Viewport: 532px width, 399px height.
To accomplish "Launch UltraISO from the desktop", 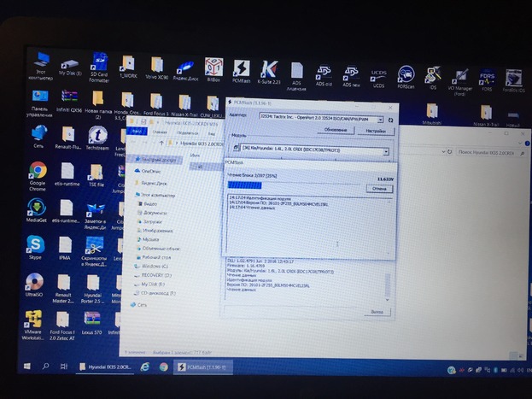I will [34, 284].
